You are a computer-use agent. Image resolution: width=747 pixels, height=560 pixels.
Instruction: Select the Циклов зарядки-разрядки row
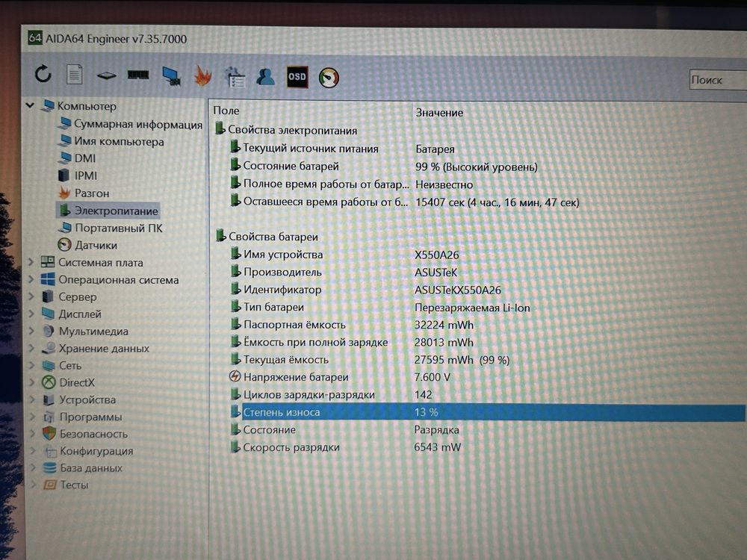tap(487, 394)
